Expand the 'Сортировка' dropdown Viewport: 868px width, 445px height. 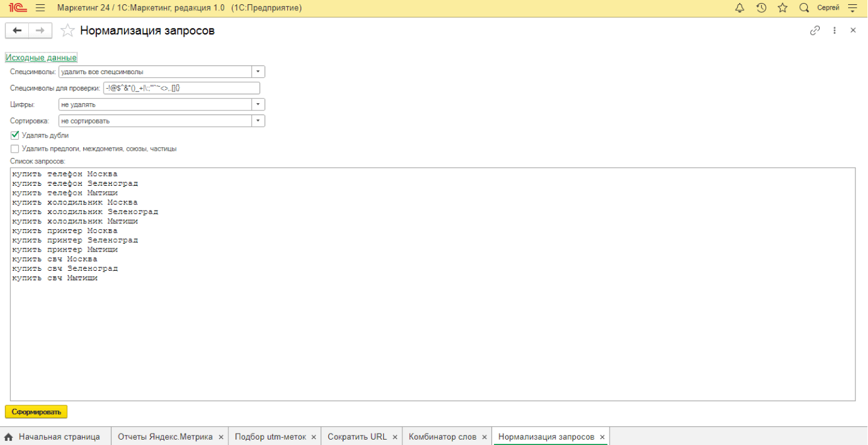coord(258,121)
